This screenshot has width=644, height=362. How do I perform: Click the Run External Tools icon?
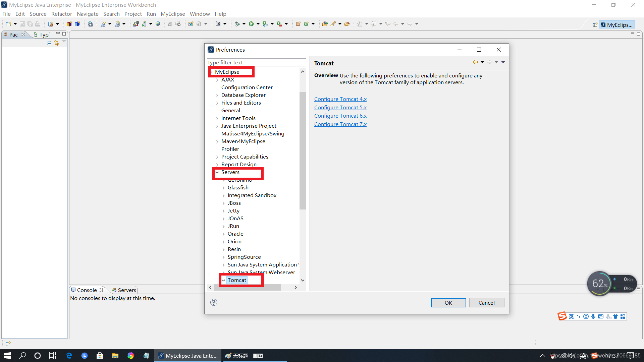coord(279,24)
